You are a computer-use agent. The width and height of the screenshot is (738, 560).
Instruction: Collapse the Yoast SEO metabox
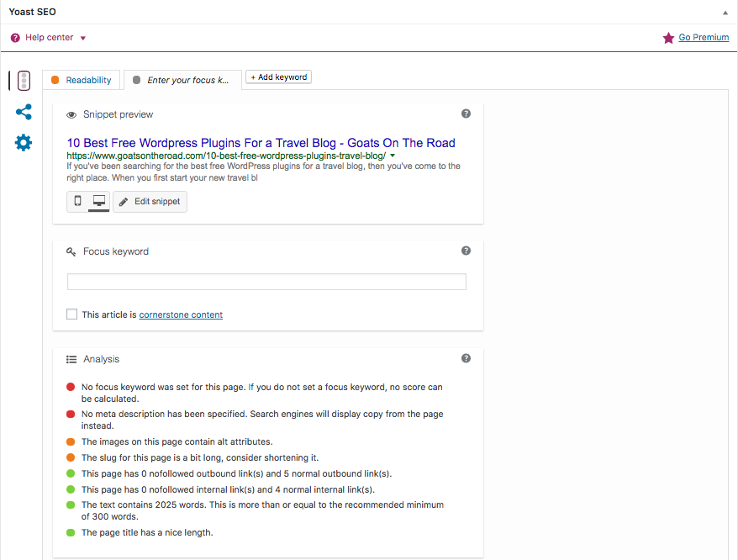725,13
